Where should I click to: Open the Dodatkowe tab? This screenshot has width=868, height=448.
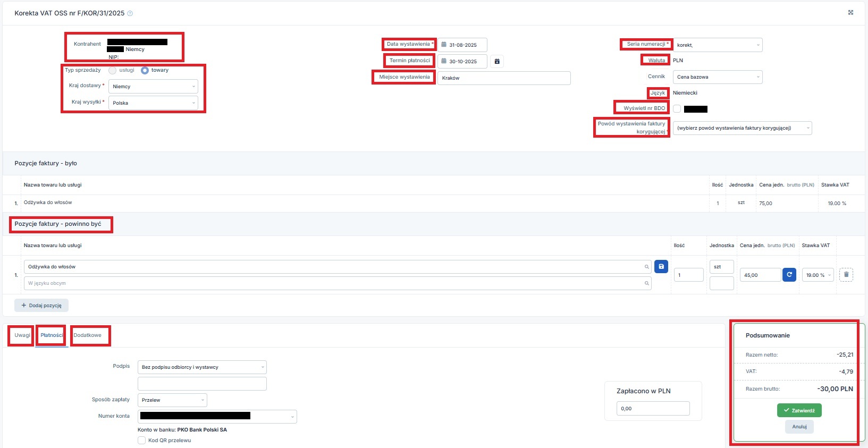click(88, 335)
